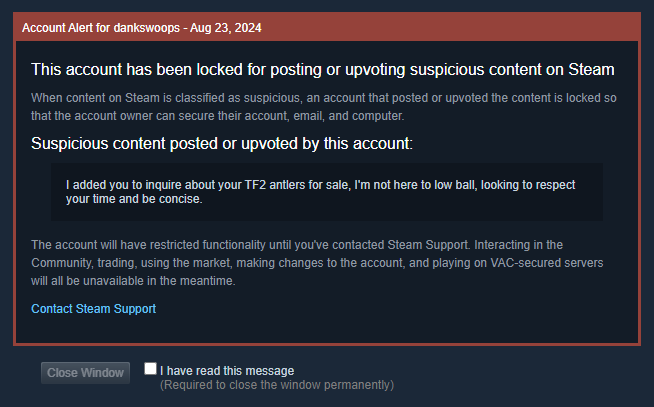Click the Account Alert header bar
This screenshot has height=407, width=654.
[x=327, y=26]
